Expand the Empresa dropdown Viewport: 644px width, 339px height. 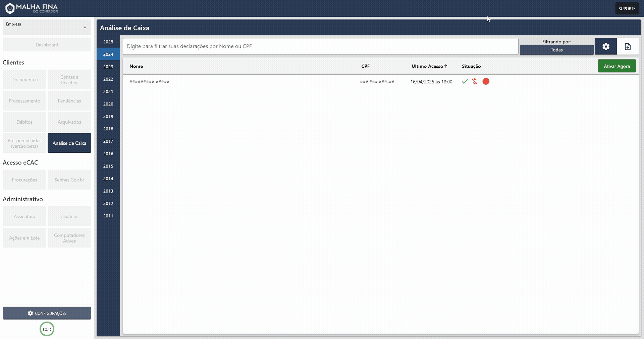47,27
